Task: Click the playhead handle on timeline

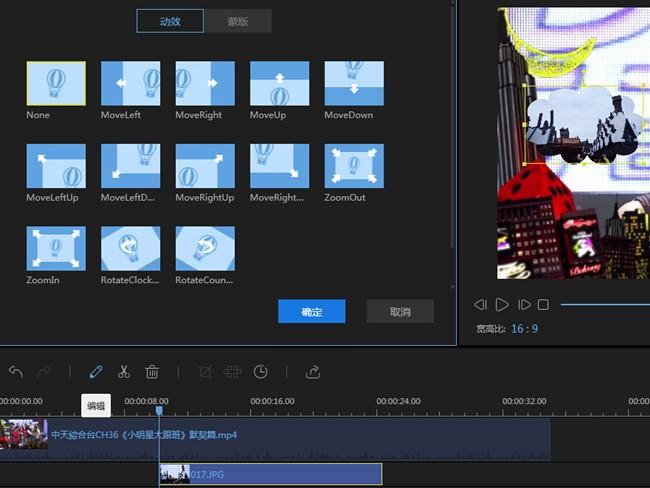Action: (159, 410)
